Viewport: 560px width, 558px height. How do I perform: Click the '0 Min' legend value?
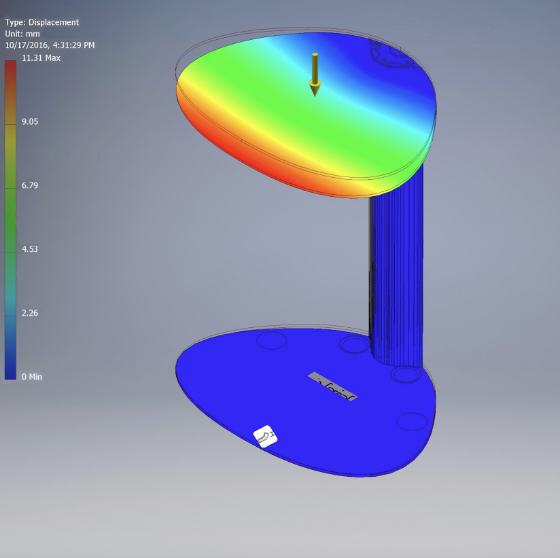(x=32, y=377)
